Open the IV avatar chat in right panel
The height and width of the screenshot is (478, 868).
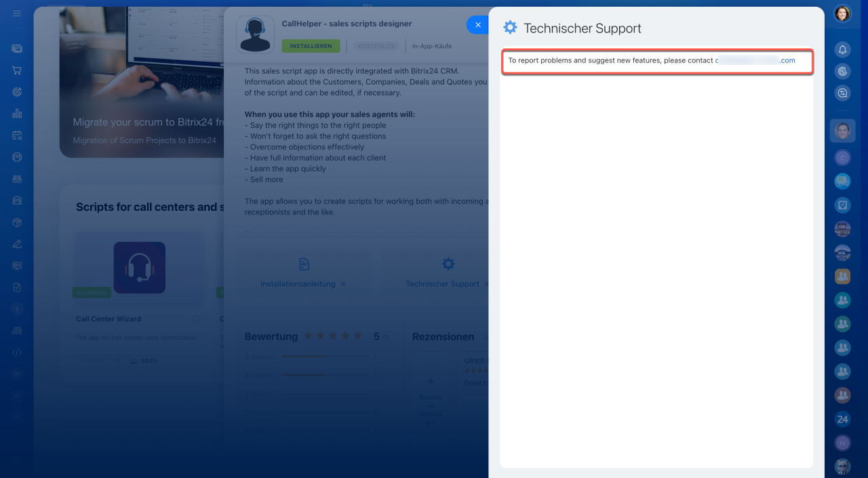click(x=842, y=443)
